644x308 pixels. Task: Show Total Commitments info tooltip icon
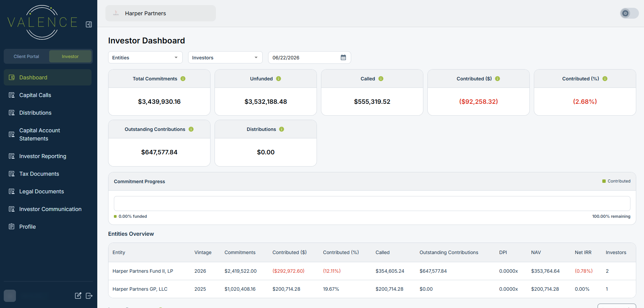tap(183, 79)
